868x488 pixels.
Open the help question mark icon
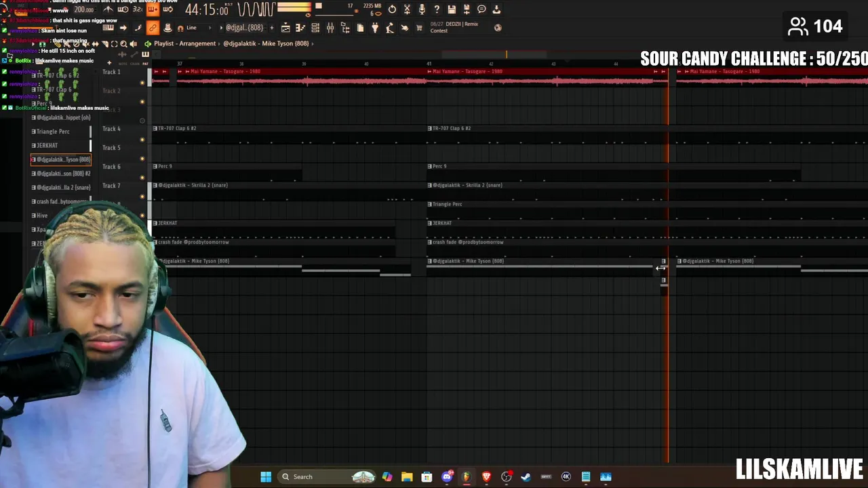click(437, 9)
